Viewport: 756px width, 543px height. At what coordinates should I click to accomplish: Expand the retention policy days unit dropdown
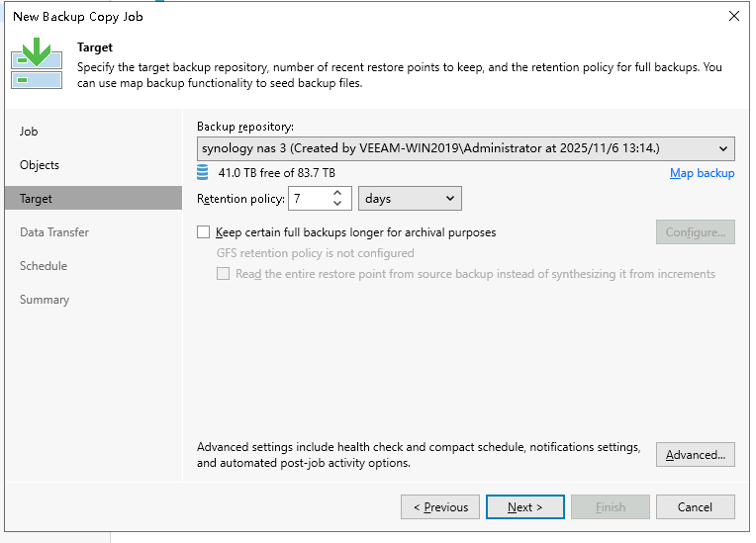click(x=410, y=199)
